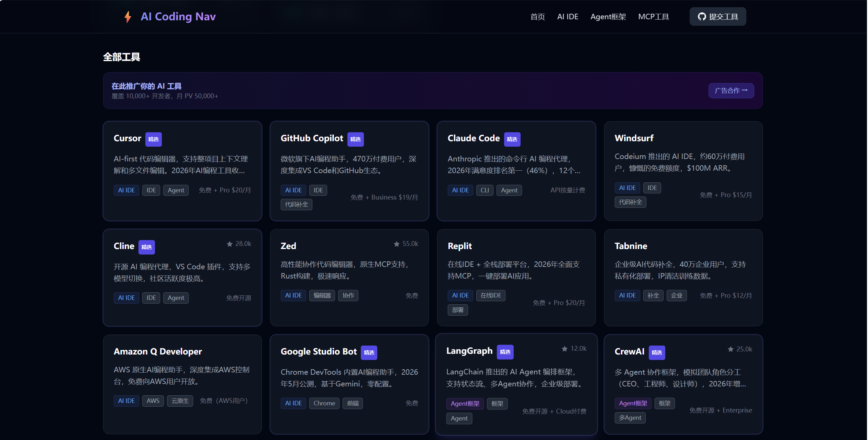This screenshot has height=440, width=868.
Task: Click the IDE tag on Cline card
Action: click(x=151, y=298)
